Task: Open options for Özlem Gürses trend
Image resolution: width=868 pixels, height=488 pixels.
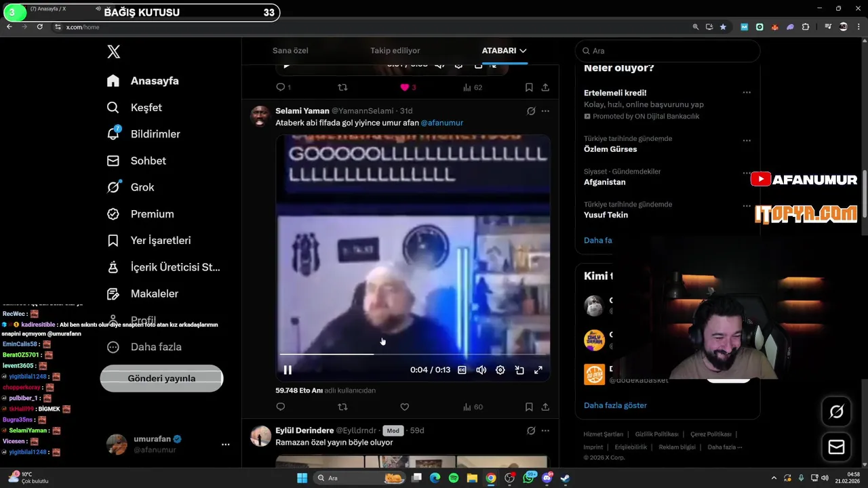Action: coord(747,141)
